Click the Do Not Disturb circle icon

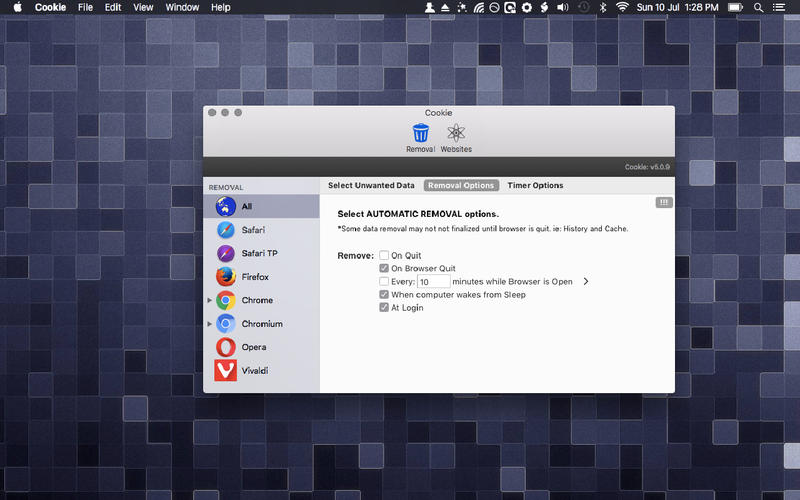[x=494, y=7]
